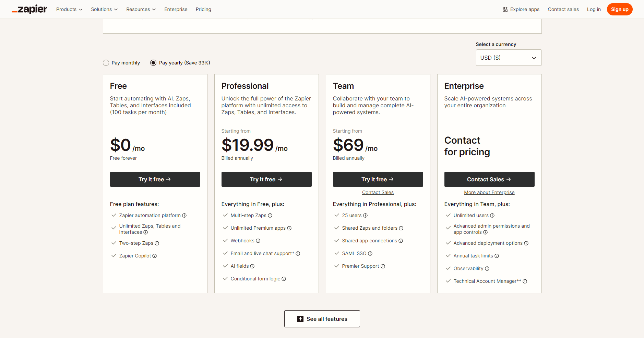This screenshot has width=644, height=338.
Task: Open the USD currency dropdown
Action: pos(509,58)
